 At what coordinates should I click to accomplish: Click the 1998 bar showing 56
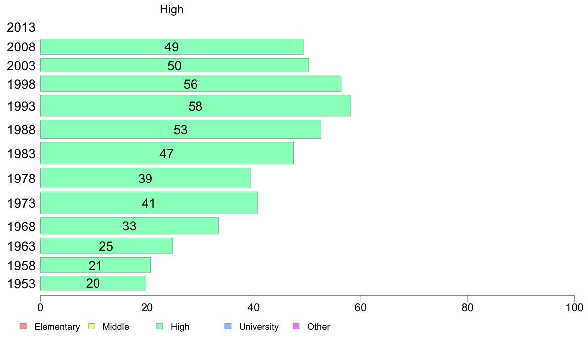click(191, 84)
